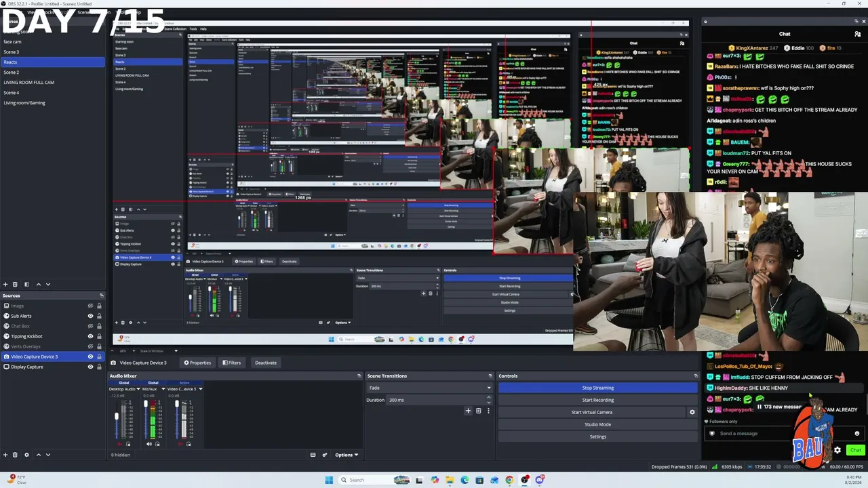Adjust the Desktop Audio volume slider
Image resolution: width=868 pixels, height=488 pixels.
point(117,417)
